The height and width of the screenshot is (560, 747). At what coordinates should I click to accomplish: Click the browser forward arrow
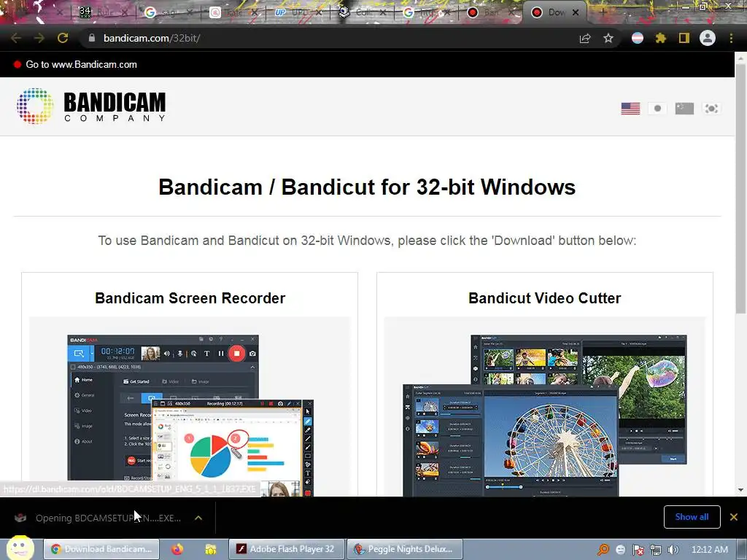pyautogui.click(x=39, y=38)
